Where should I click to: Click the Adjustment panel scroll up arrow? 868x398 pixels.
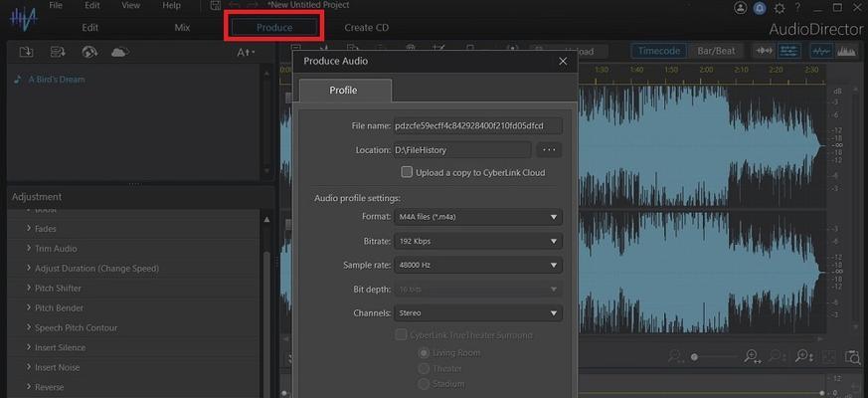(x=267, y=220)
